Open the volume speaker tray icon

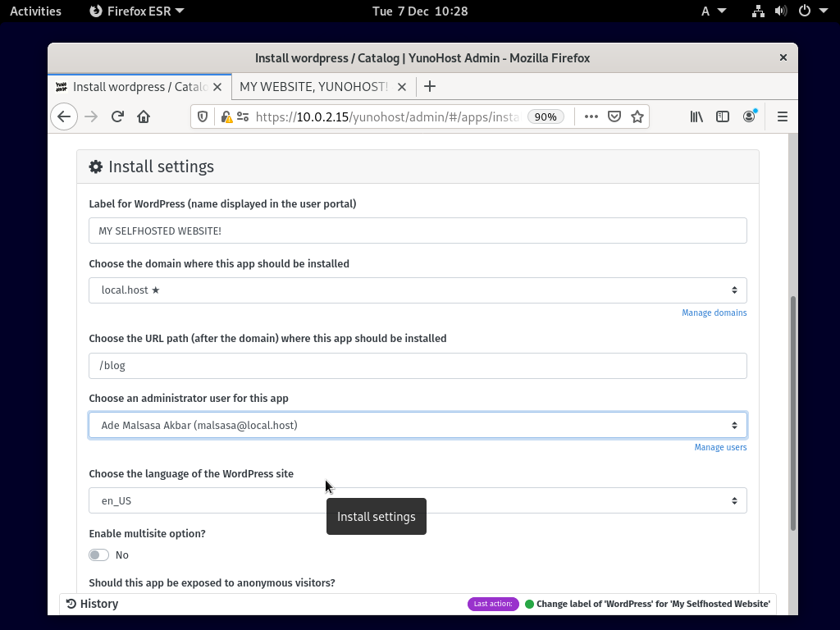[x=781, y=11]
